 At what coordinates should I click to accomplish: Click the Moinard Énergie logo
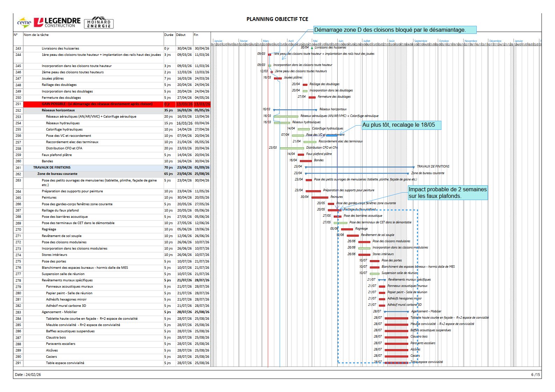99,23
